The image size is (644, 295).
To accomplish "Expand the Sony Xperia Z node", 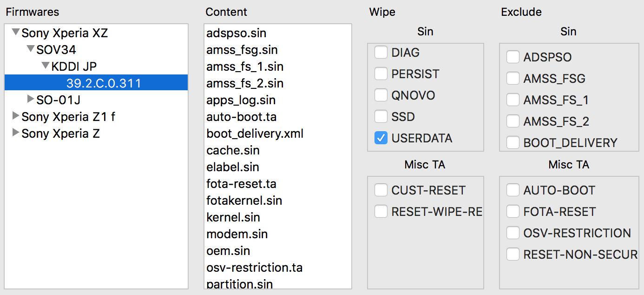I will tap(16, 133).
